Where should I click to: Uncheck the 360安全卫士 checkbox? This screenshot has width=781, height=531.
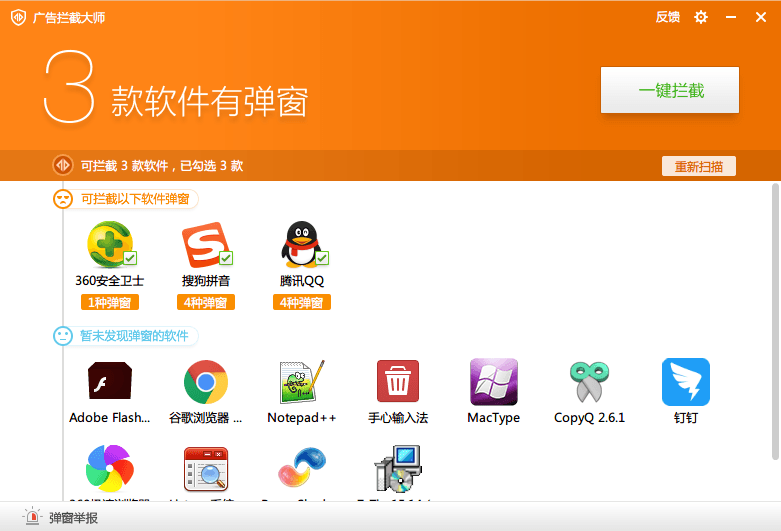coord(130,259)
